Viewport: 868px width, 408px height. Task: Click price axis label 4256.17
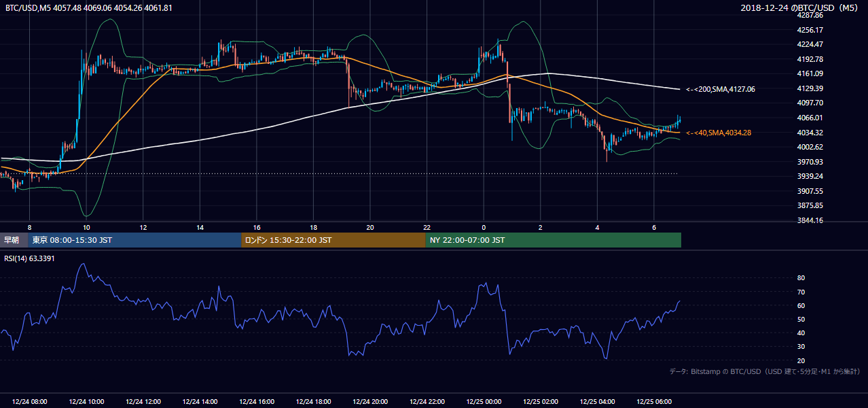[810, 30]
